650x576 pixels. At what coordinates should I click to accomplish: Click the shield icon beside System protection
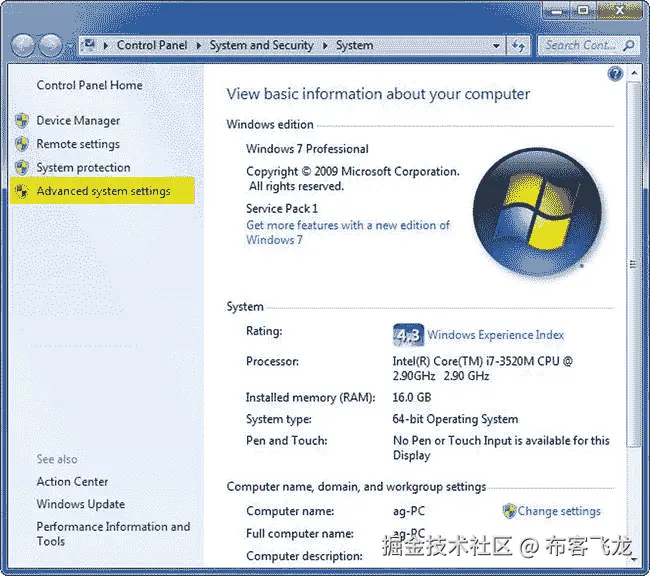click(22, 168)
